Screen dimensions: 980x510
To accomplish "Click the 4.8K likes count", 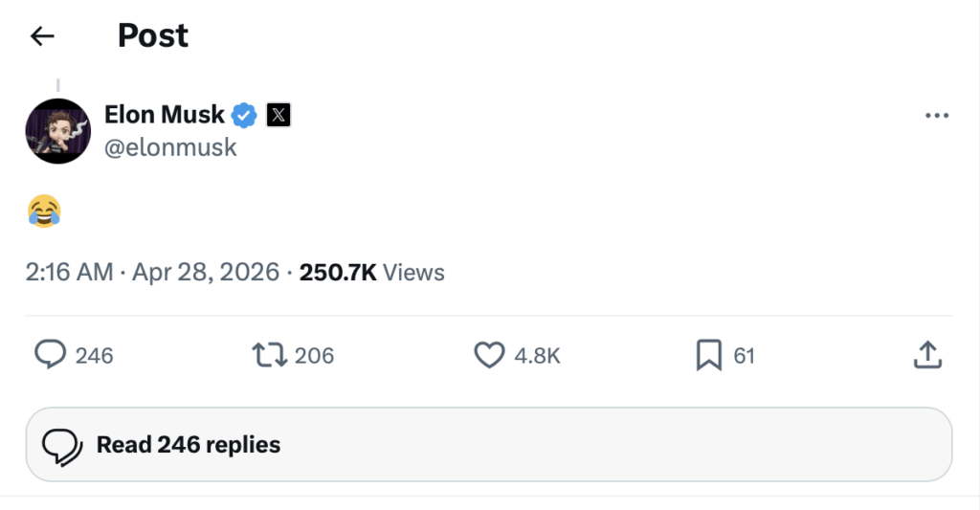I will click(537, 356).
